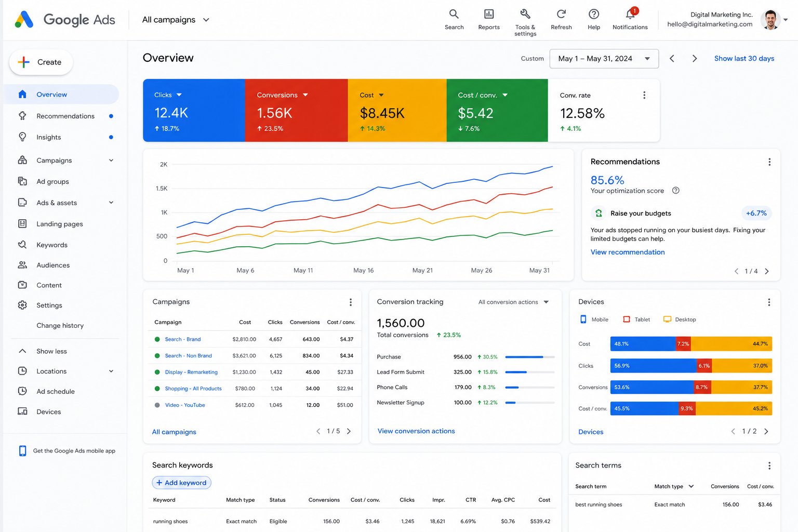Click View recommendation link
Viewport: 798px width, 532px height.
click(x=628, y=252)
